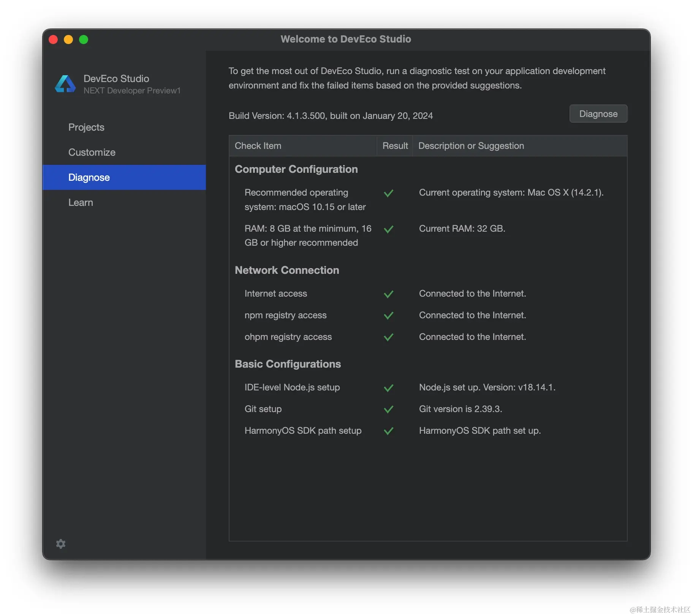Maximize the window with the green button

84,39
